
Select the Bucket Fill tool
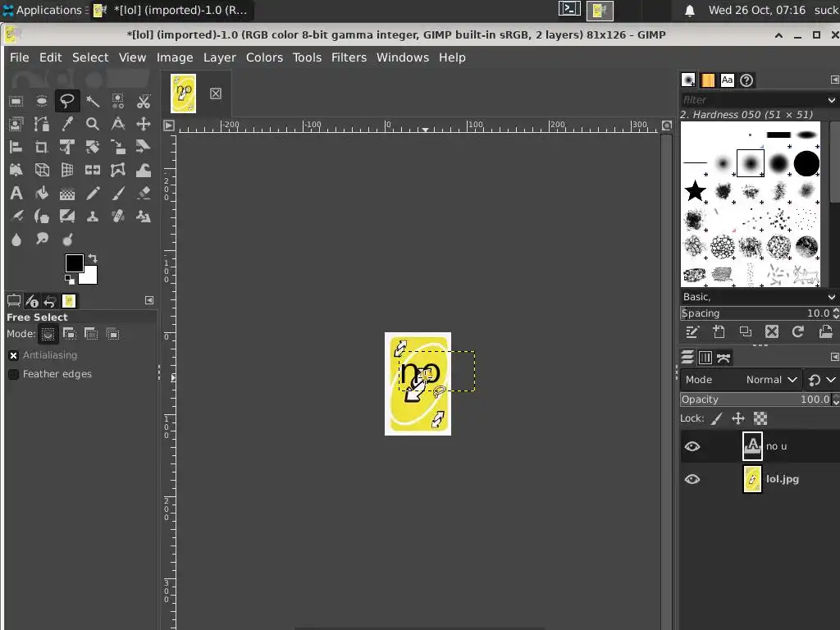[x=42, y=194]
